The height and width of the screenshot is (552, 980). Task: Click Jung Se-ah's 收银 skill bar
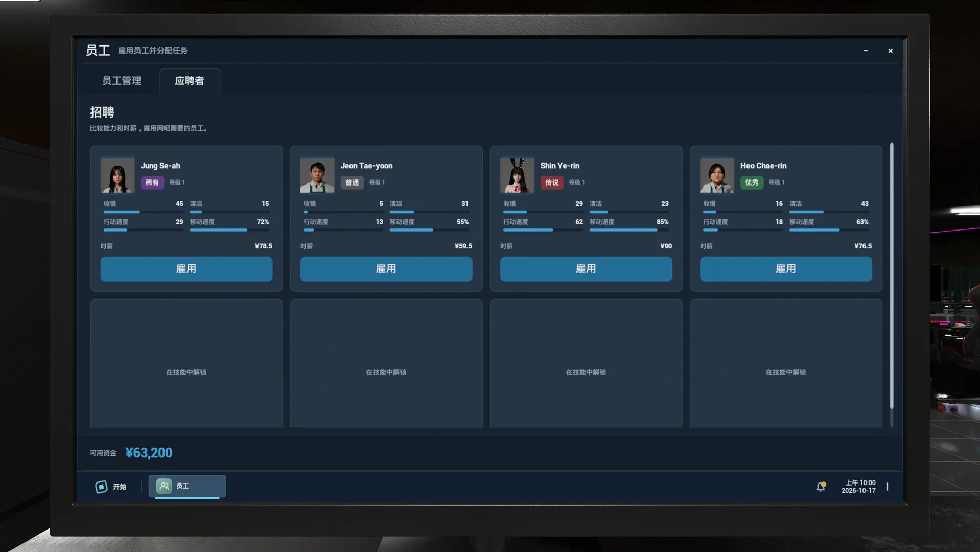(x=143, y=212)
